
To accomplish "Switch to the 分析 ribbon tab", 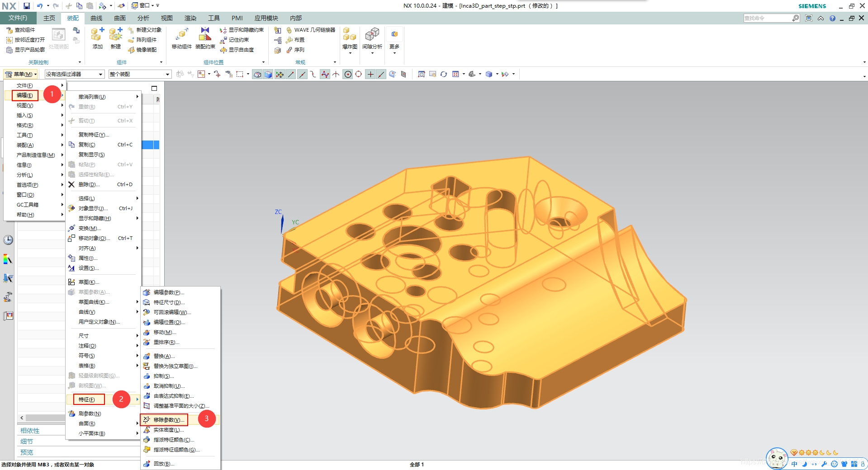I will point(143,18).
